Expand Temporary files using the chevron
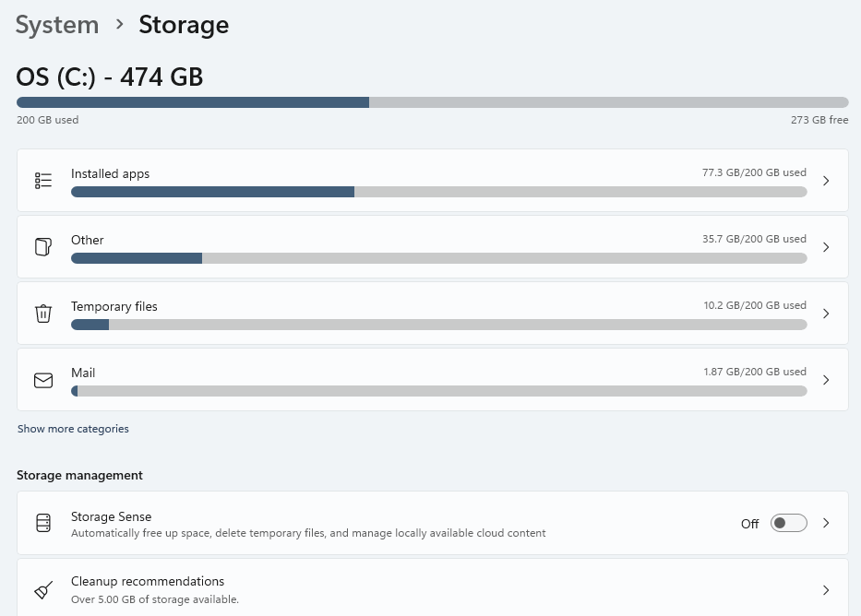The image size is (861, 616). [x=826, y=314]
